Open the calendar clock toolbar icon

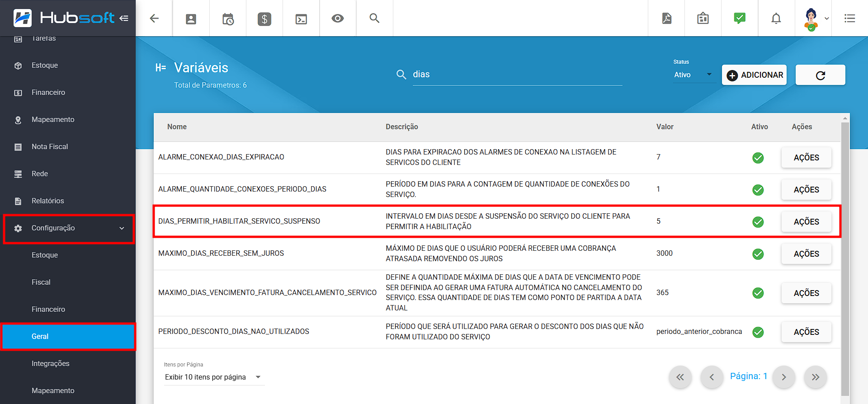click(228, 19)
